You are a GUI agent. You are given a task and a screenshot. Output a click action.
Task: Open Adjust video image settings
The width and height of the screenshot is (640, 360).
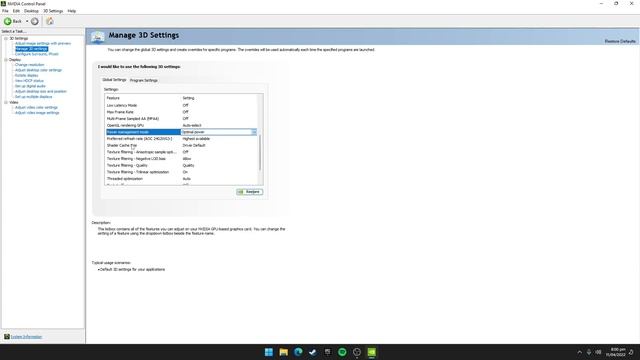click(x=37, y=113)
